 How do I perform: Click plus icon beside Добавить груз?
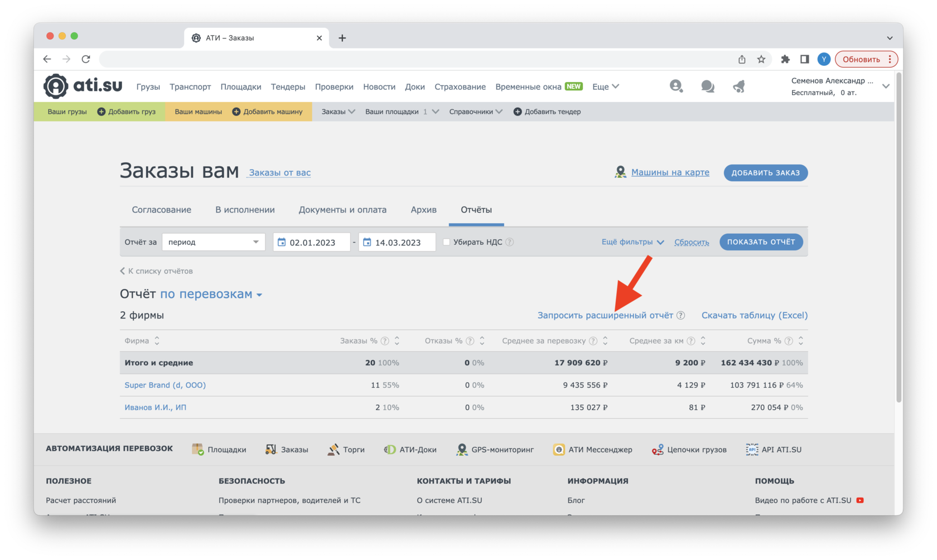coord(102,112)
